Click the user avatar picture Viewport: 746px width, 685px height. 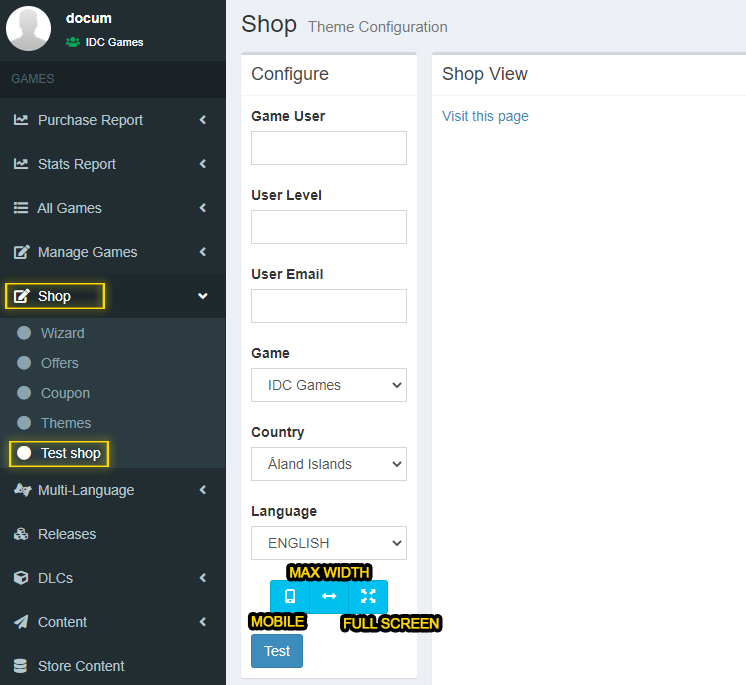pos(29,29)
